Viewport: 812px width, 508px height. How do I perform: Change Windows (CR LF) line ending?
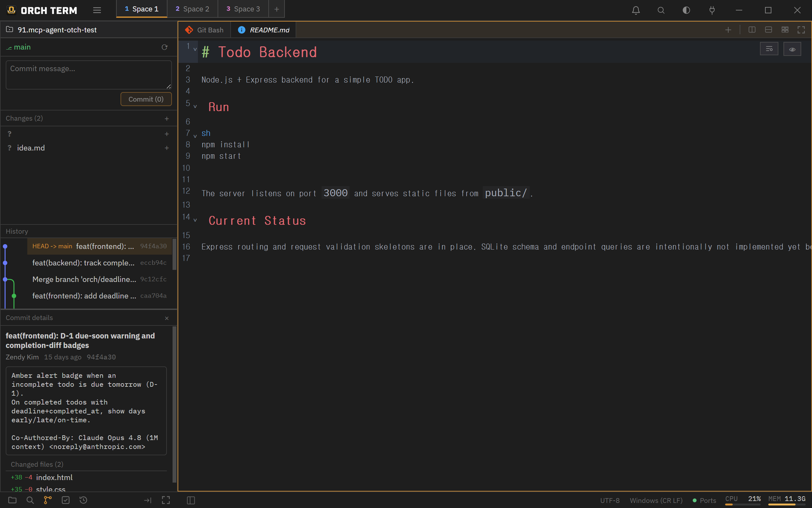click(656, 500)
